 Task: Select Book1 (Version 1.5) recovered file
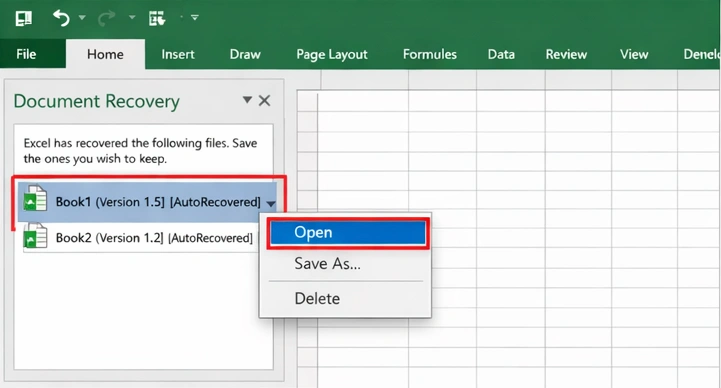coord(147,202)
